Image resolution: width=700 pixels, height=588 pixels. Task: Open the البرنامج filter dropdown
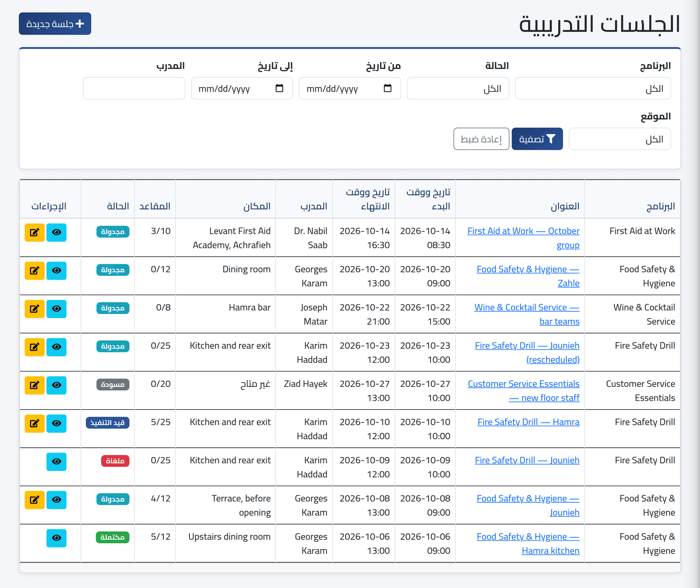click(593, 89)
